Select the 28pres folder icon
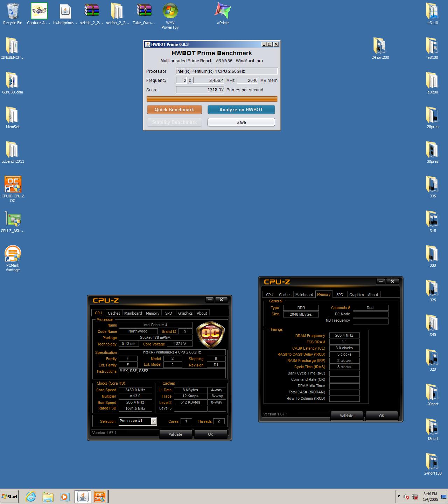The width and height of the screenshot is (448, 504). click(433, 118)
